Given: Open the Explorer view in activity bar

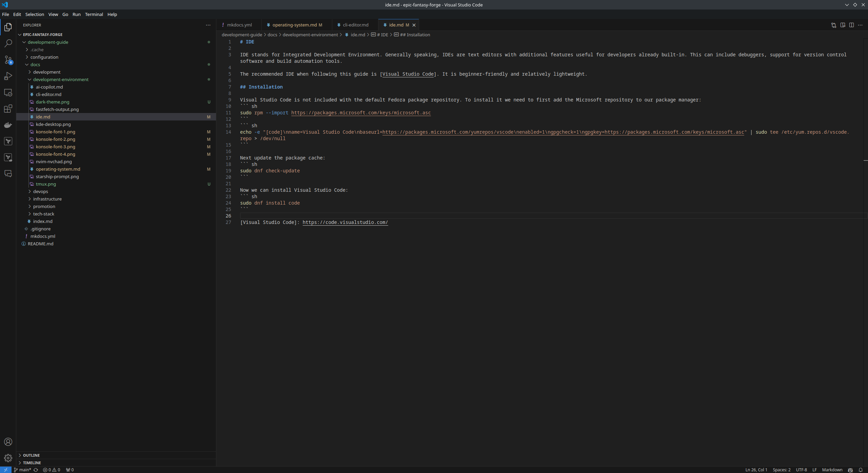Looking at the screenshot, I should [x=8, y=27].
